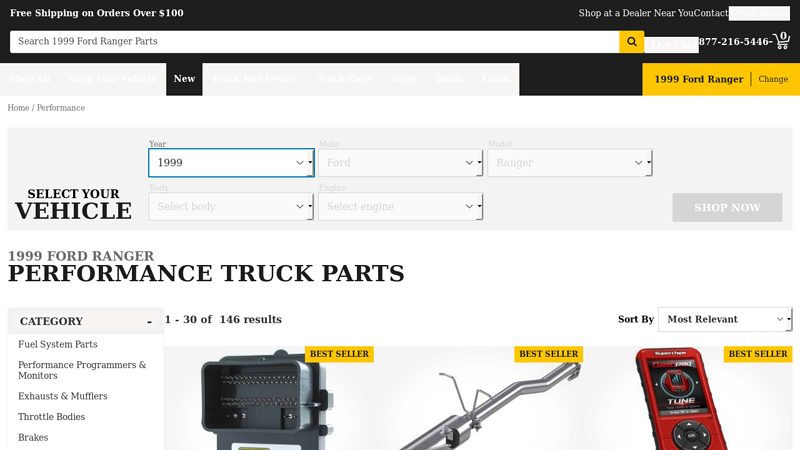Open the exhaust pipe product image
Screen dimensions: 800x450
(479, 398)
